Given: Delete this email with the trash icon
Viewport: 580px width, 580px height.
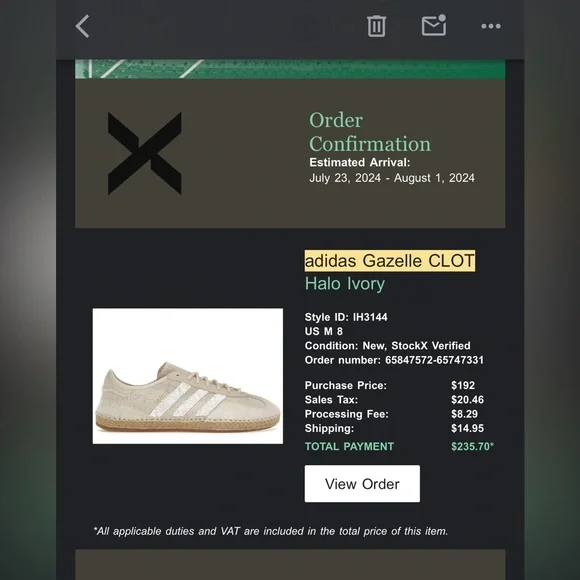Looking at the screenshot, I should point(376,26).
